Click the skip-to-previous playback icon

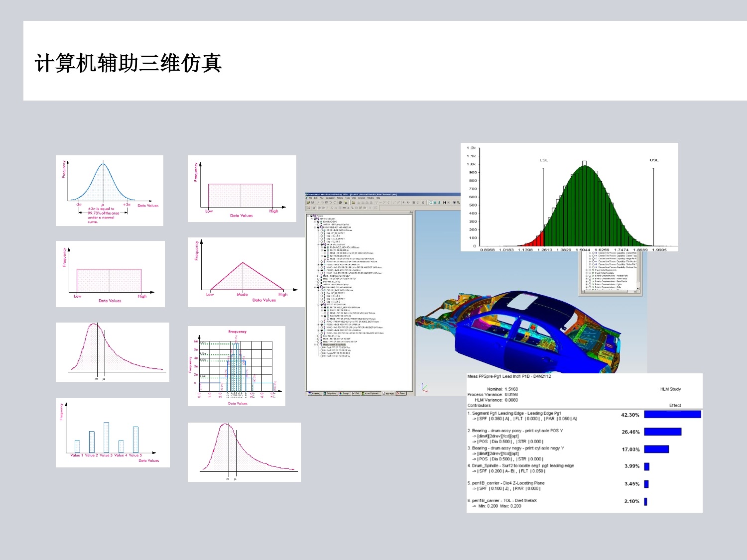click(x=444, y=203)
